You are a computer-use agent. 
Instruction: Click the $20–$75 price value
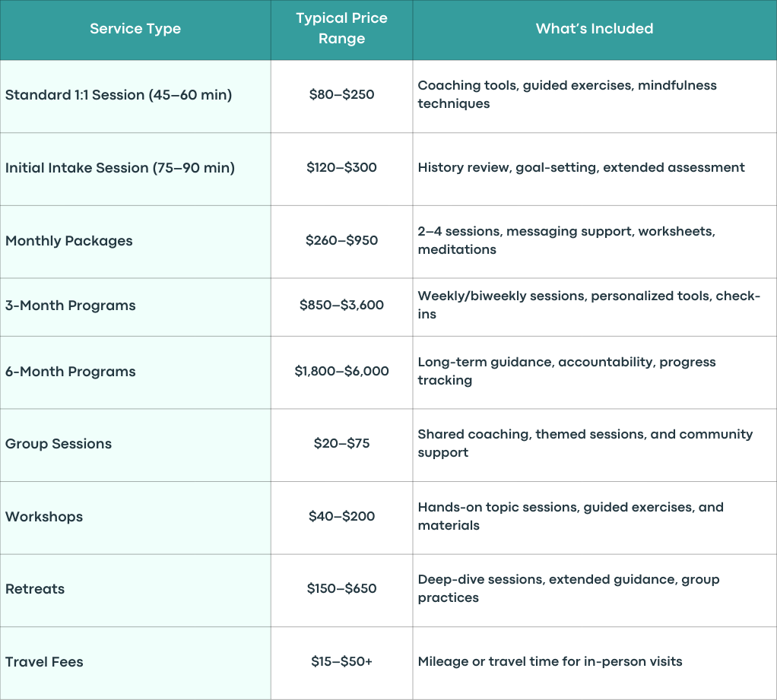(341, 443)
